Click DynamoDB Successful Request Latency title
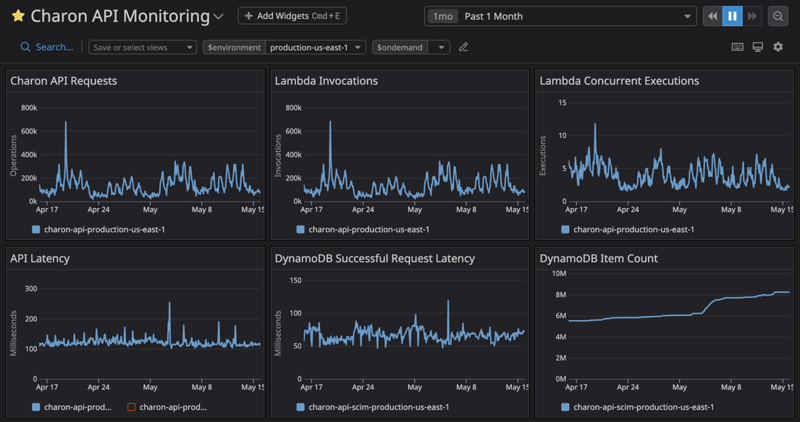This screenshot has width=800, height=422. click(x=374, y=258)
